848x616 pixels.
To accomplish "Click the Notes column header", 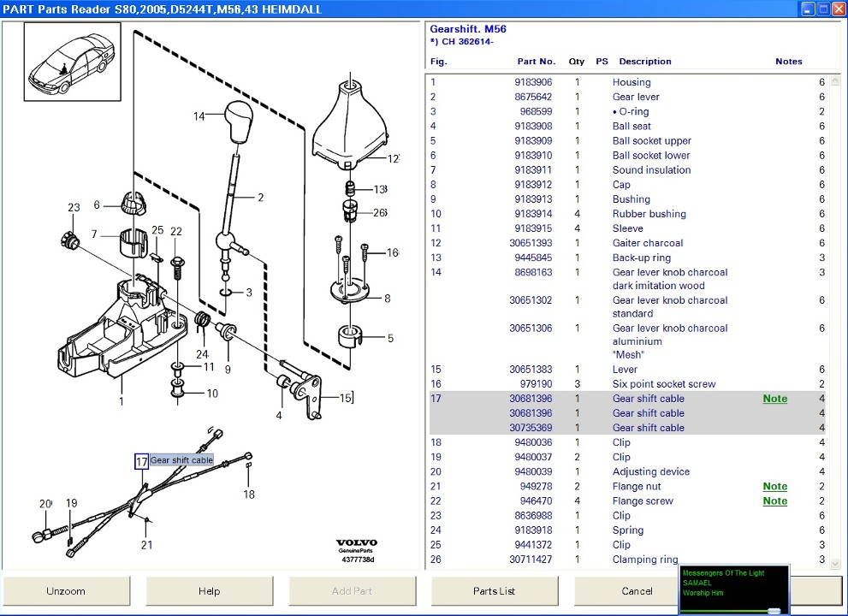I will click(788, 62).
